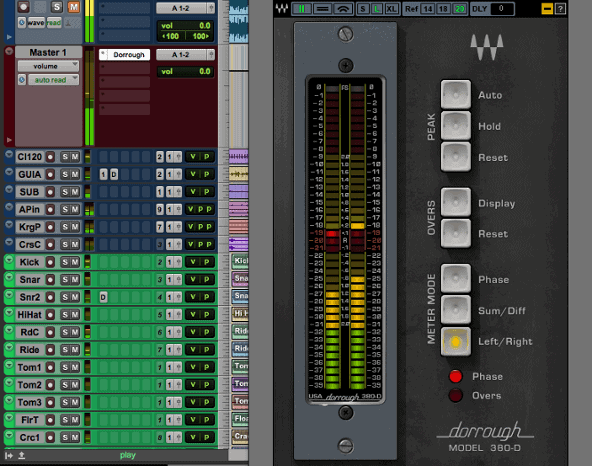Solo the top audio track
Image resolution: width=592 pixels, height=466 pixels.
tap(57, 7)
